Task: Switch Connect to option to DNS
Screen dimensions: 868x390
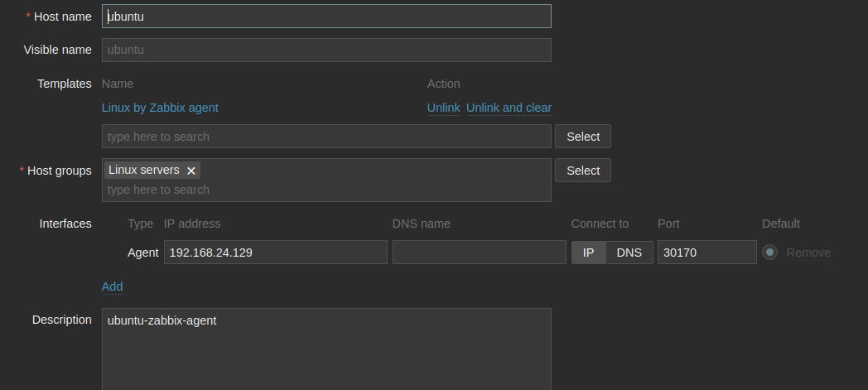Action: coord(629,253)
